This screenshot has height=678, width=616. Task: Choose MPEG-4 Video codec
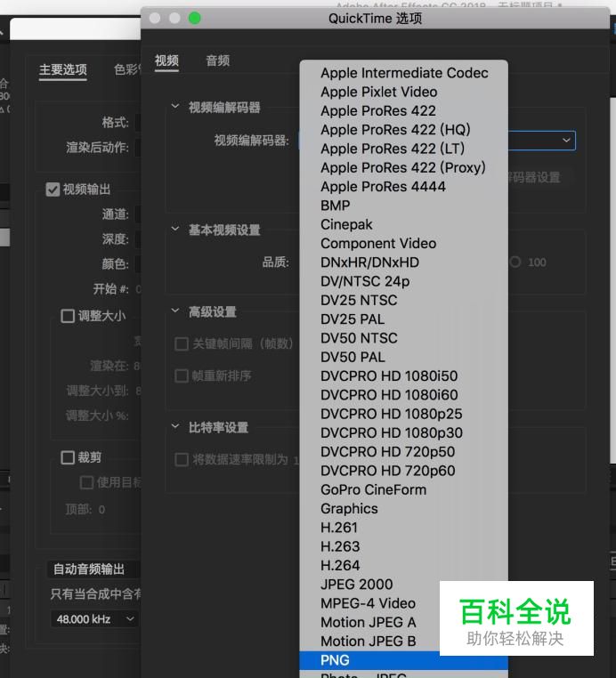(x=369, y=603)
